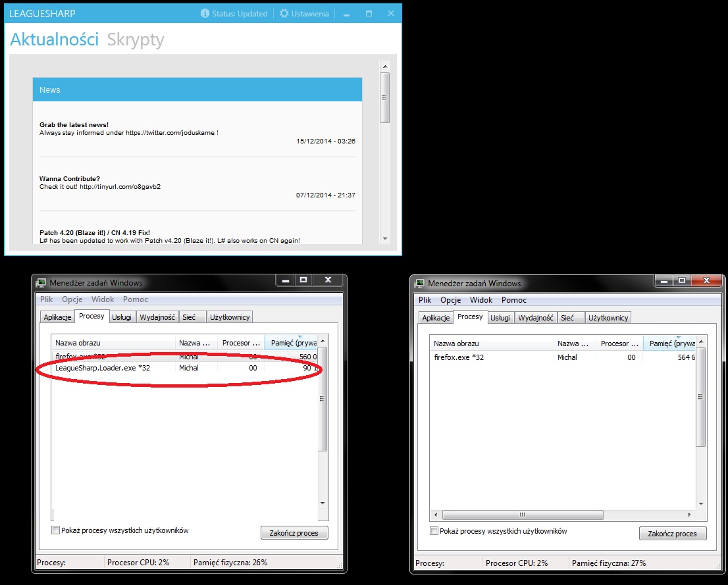This screenshot has width=728, height=585.
Task: Open Plik menu in left Task Manager
Action: [47, 299]
